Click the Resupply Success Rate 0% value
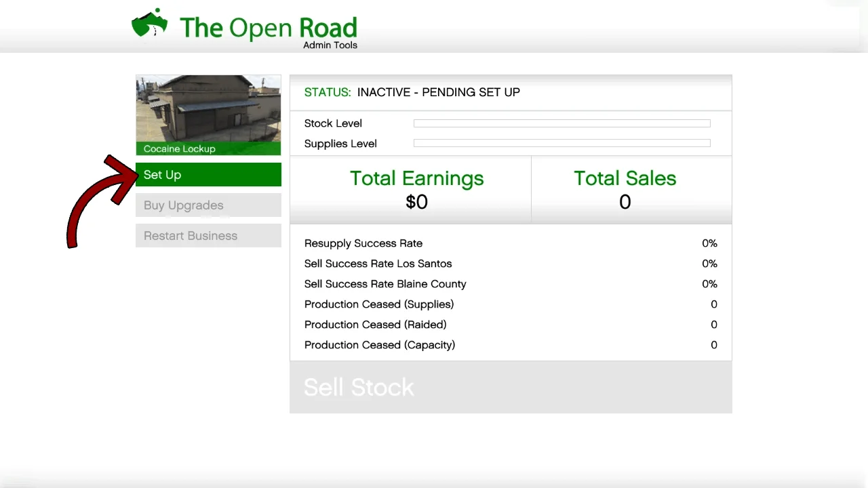 [x=709, y=243]
